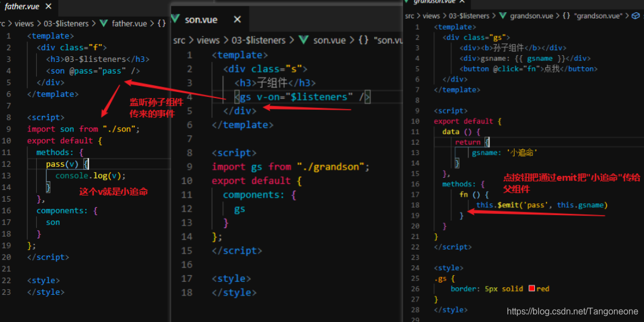Open 'views' breadcrumb in grandson.vue pane
The width and height of the screenshot is (644, 322).
click(431, 16)
